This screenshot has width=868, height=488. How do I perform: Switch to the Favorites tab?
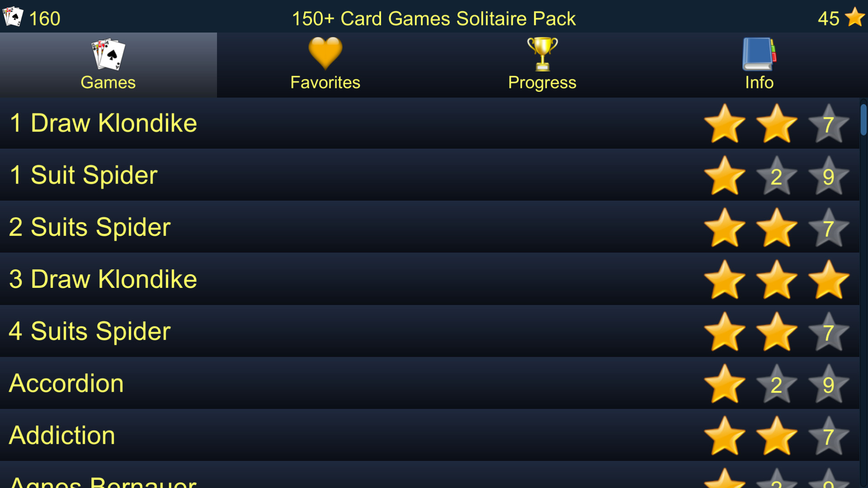click(325, 62)
